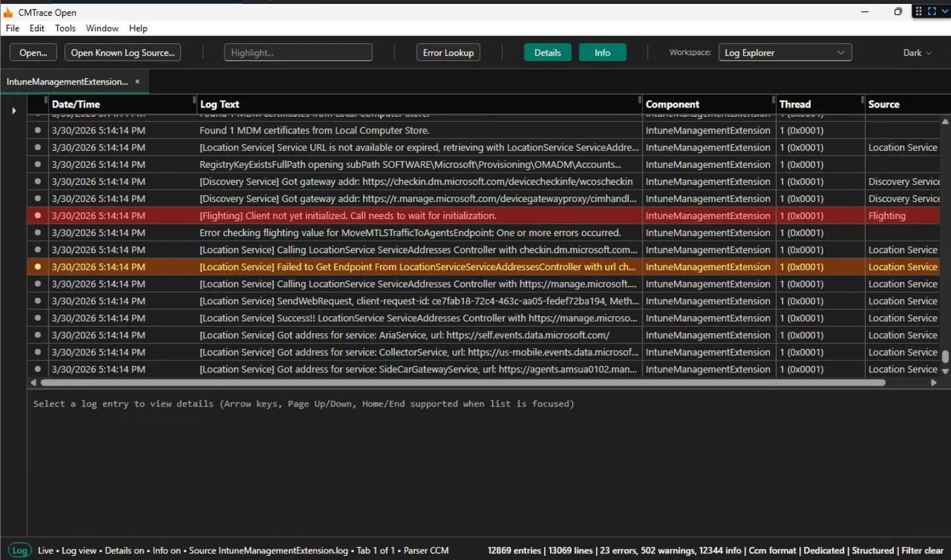Open the Workspace Log Explorer dropdown

coord(785,52)
